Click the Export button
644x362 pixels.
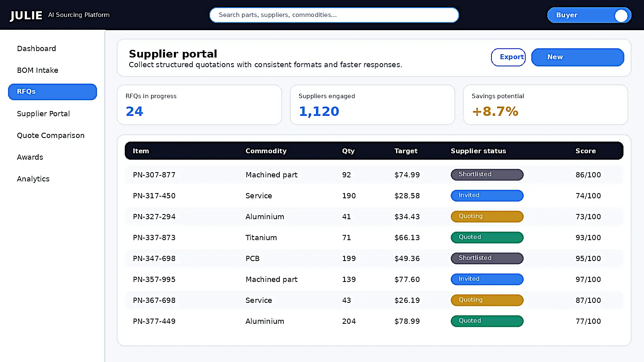click(x=508, y=57)
